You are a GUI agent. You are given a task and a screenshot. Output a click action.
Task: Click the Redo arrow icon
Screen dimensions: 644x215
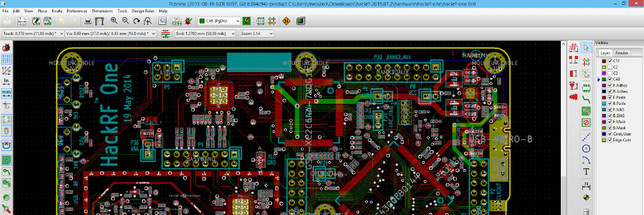click(74, 21)
